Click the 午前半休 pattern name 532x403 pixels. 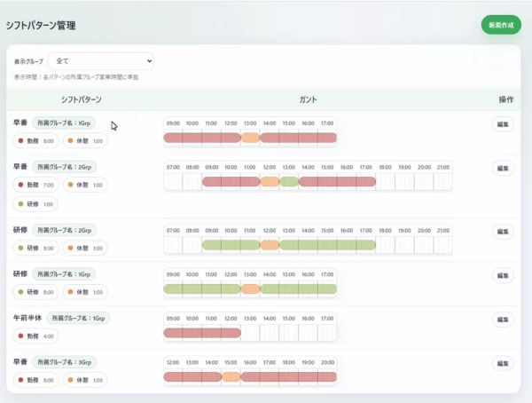[x=27, y=318]
